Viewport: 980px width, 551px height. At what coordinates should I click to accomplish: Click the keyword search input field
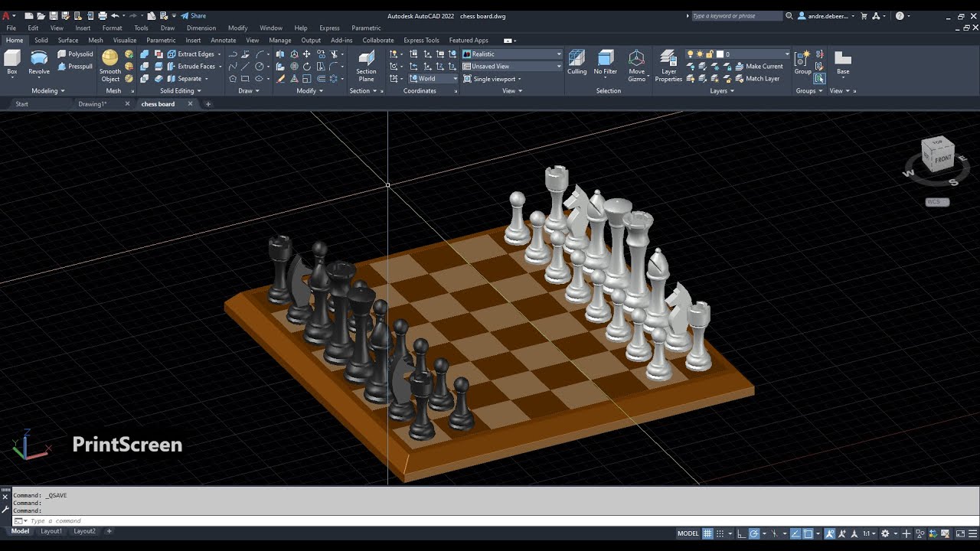[737, 15]
